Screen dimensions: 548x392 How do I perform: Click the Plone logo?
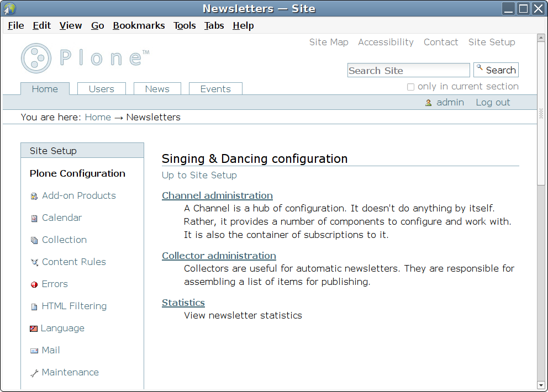coord(85,58)
